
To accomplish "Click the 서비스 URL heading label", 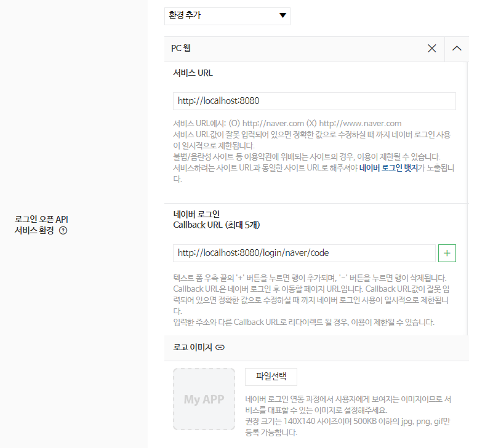I will (193, 73).
